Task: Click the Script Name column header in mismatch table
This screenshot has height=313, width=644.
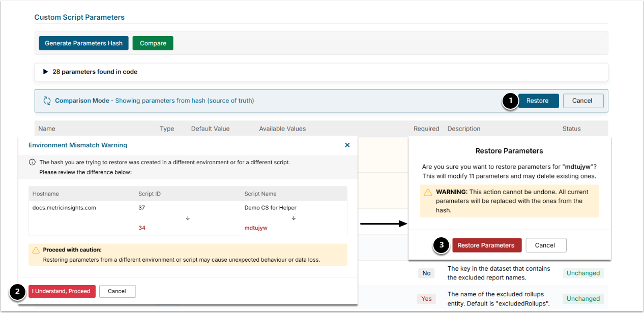Action: (260, 194)
